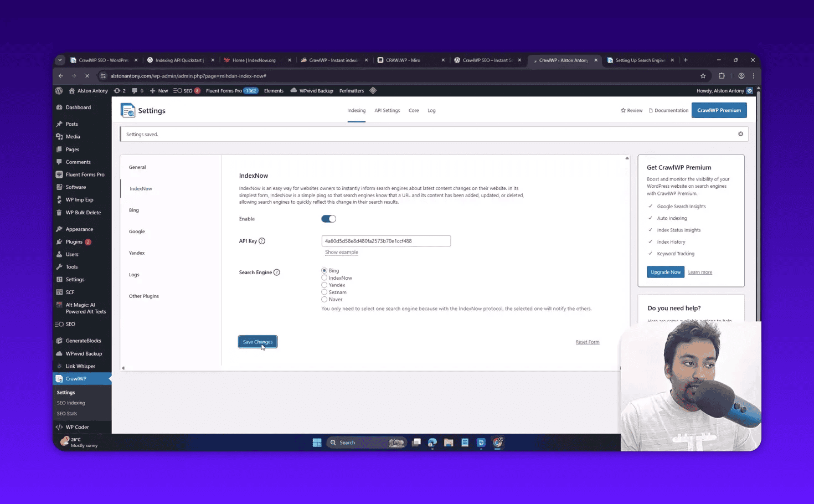Switch to the API Settings tab

pyautogui.click(x=387, y=111)
